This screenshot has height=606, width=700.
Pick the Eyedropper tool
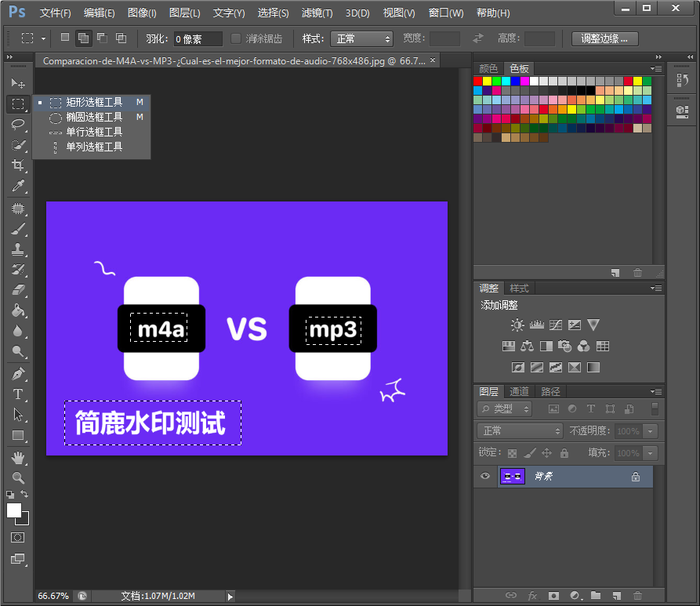(x=17, y=186)
